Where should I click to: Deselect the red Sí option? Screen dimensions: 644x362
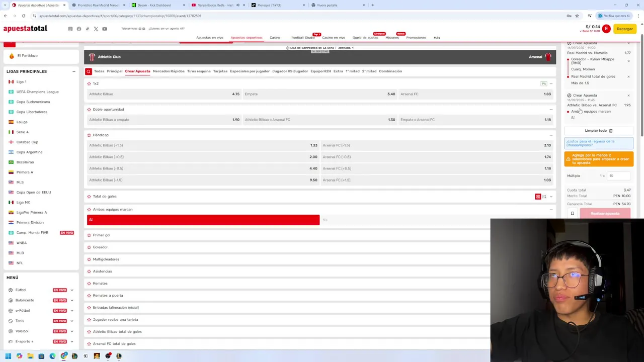(x=203, y=220)
